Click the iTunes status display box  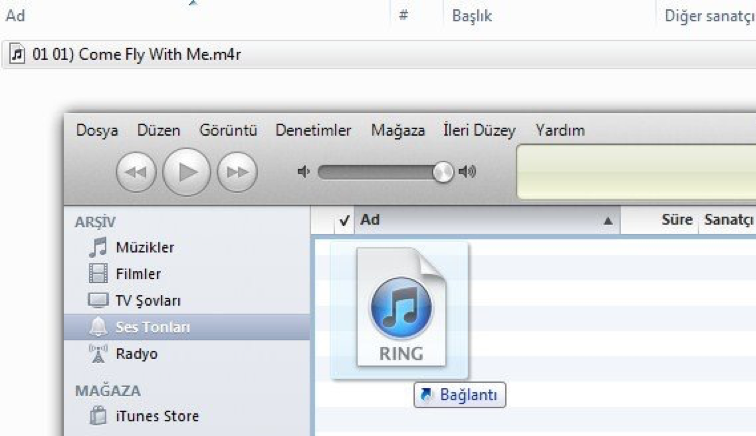[x=636, y=172]
